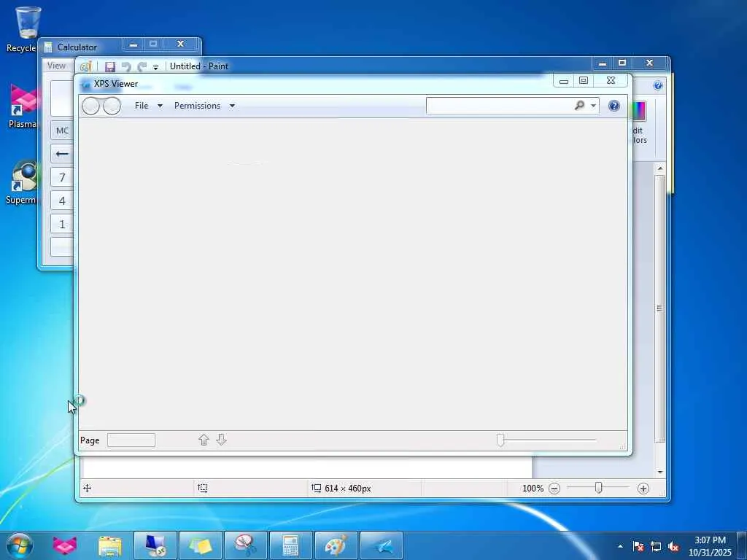
Task: Click the Calculator title bar icon
Action: point(48,47)
